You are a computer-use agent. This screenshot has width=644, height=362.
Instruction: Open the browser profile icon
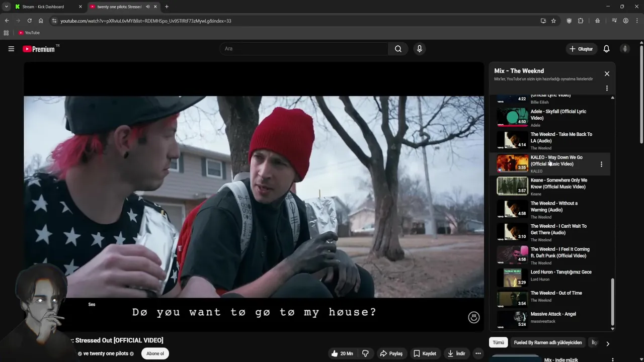tap(625, 21)
